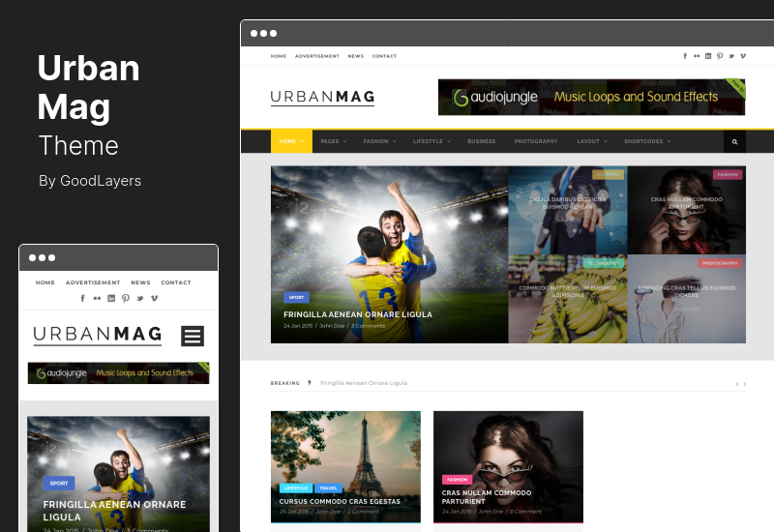Click 3 Comments under desktop featured headline
Viewport: 774px width, 532px height.
point(368,326)
